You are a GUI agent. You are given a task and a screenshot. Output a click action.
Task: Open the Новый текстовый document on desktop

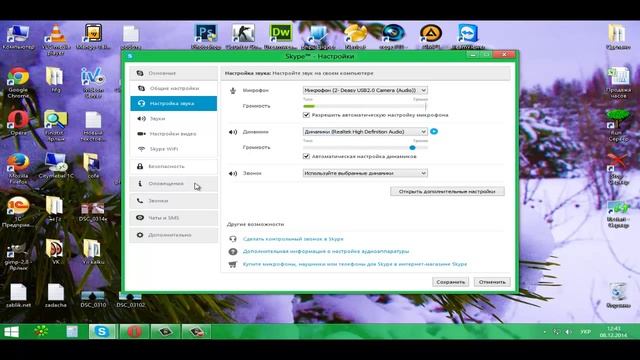pos(93,127)
